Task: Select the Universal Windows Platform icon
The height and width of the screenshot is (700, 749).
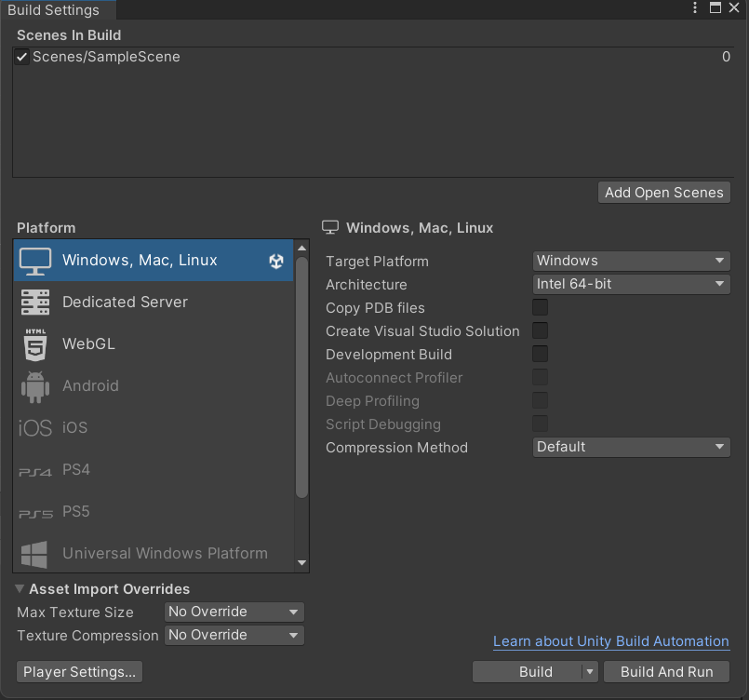Action: tap(33, 553)
